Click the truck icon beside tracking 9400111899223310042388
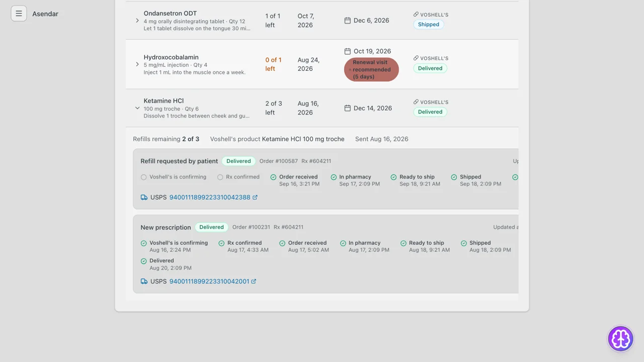 [x=144, y=198]
